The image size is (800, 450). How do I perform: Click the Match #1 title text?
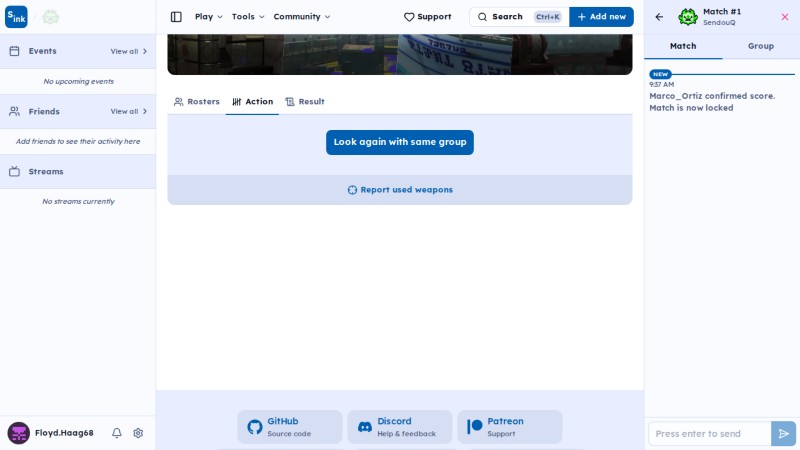[x=722, y=12]
